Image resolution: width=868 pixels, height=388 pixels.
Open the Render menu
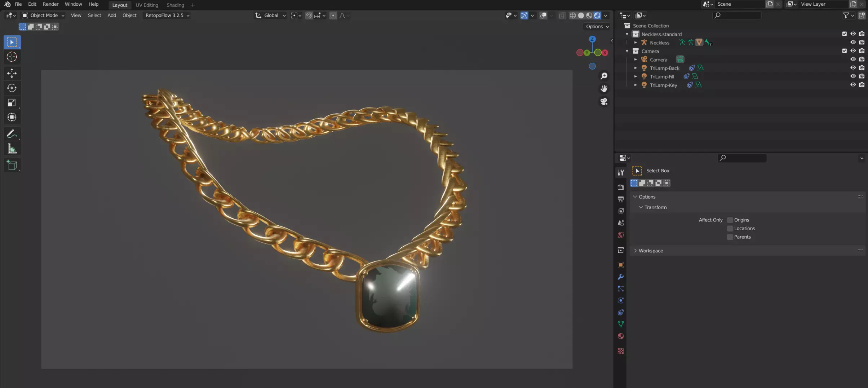(50, 4)
